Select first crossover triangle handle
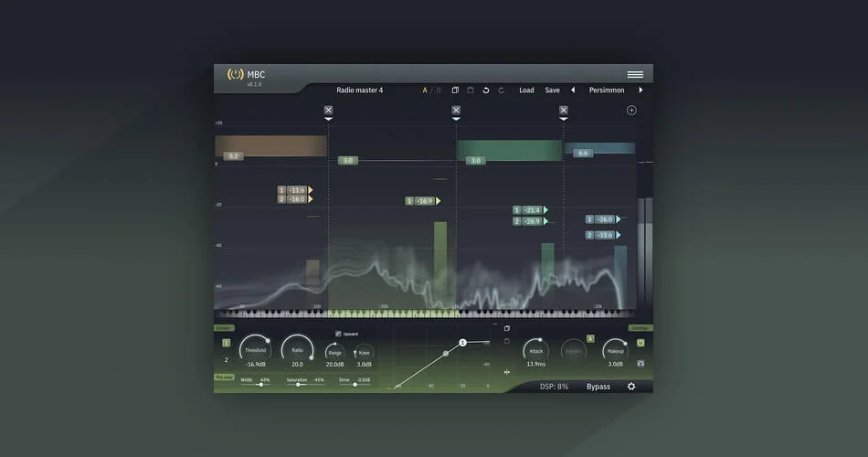868x457 pixels. pyautogui.click(x=328, y=119)
